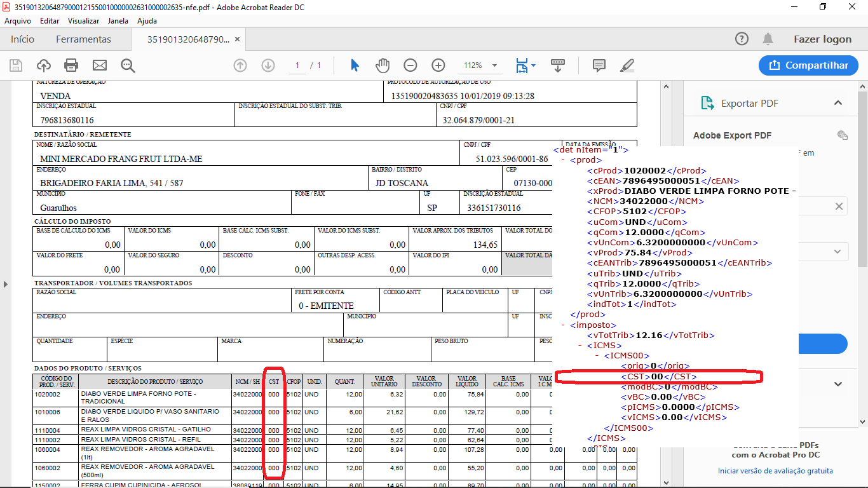The width and height of the screenshot is (868, 488).
Task: Print the document with printer icon
Action: coord(71,65)
